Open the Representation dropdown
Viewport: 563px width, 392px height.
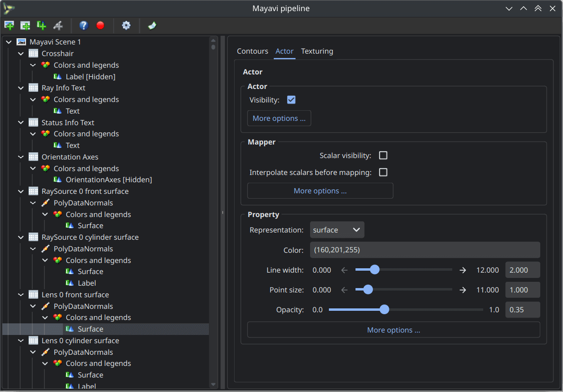(x=337, y=230)
